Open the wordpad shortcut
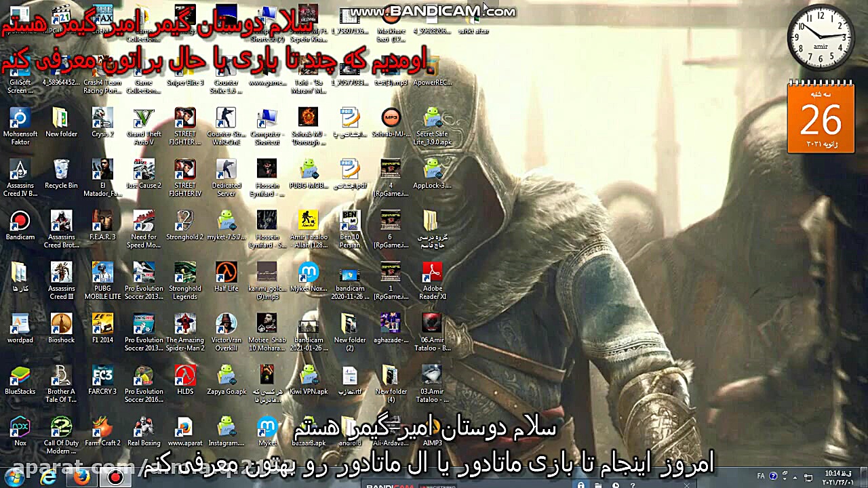The image size is (868, 488). 20,329
